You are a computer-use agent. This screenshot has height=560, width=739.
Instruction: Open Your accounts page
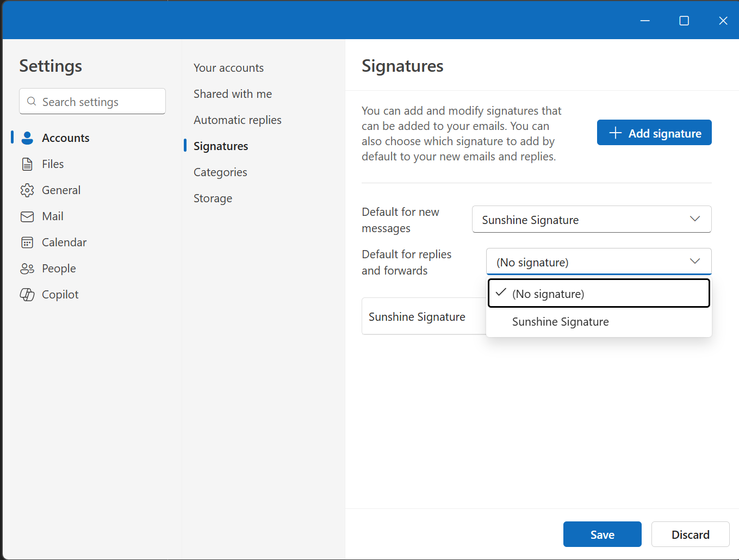pos(228,68)
